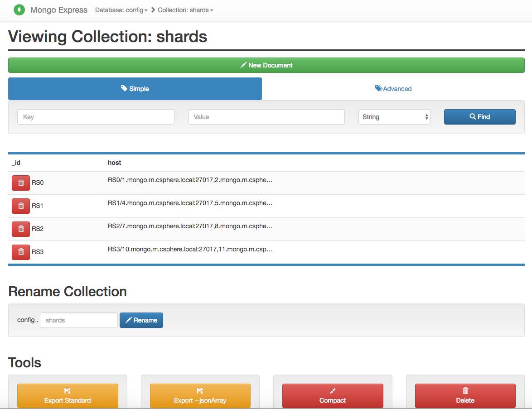Delete shard RS1 using its trash icon
The image size is (532, 409).
20,205
